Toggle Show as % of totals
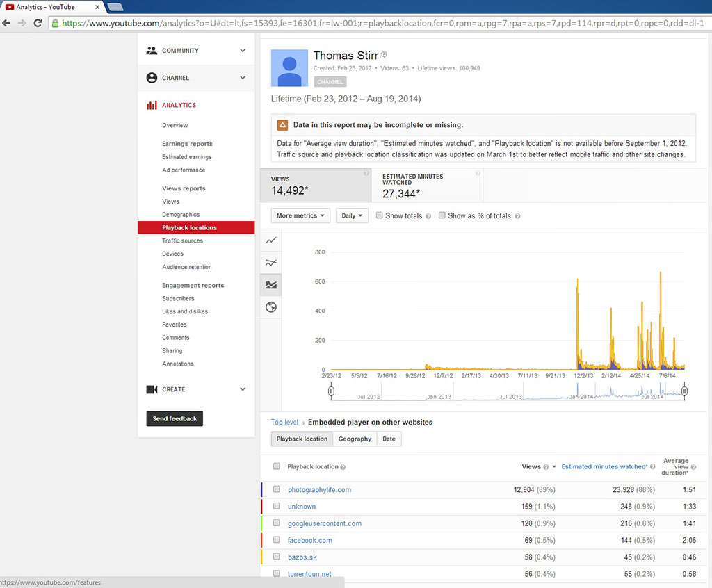The height and width of the screenshot is (588, 712). coord(442,215)
